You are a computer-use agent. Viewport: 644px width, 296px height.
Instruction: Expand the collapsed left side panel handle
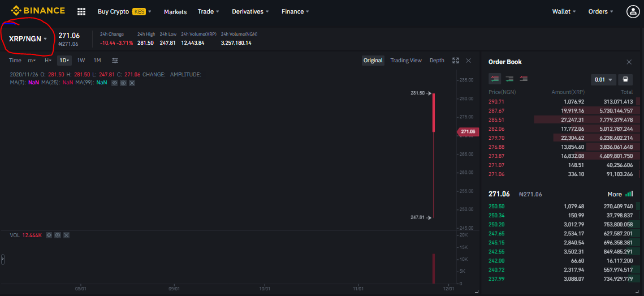(2, 259)
